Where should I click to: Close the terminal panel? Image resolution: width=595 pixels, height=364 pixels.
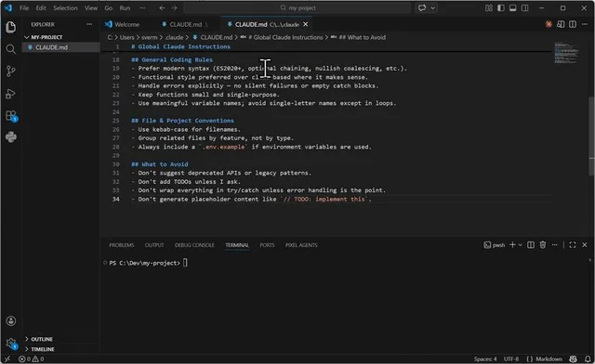pyautogui.click(x=585, y=245)
